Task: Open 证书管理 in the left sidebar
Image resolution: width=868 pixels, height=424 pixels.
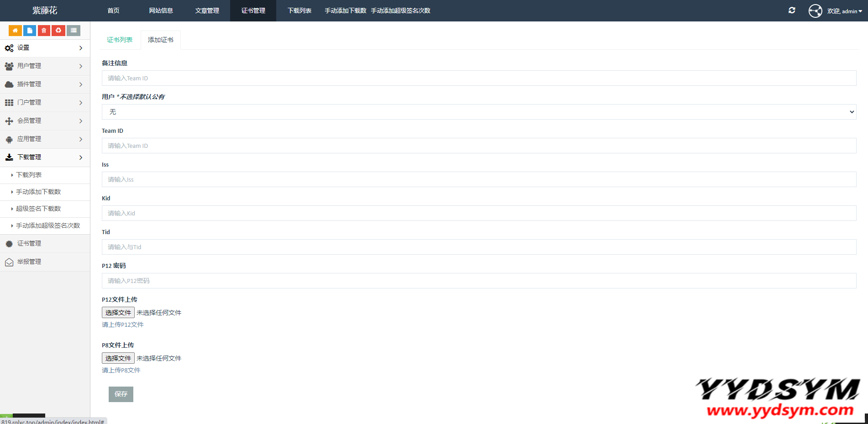Action: tap(29, 244)
